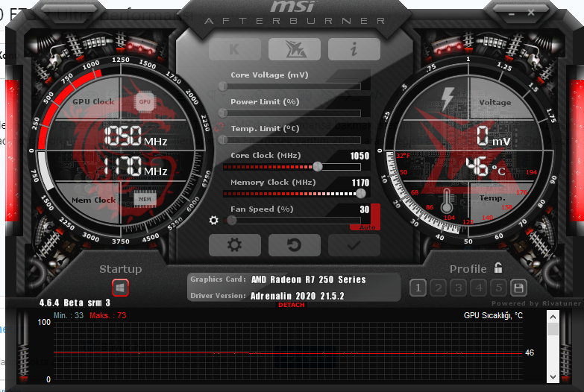
Task: Open settings with the gear button
Action: click(235, 245)
